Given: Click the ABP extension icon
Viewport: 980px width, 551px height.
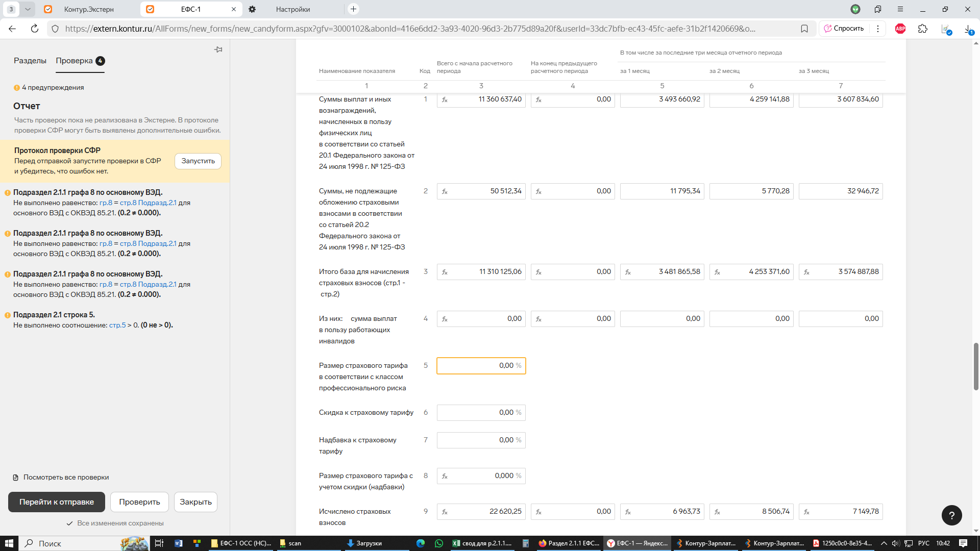Looking at the screenshot, I should pos(900,29).
